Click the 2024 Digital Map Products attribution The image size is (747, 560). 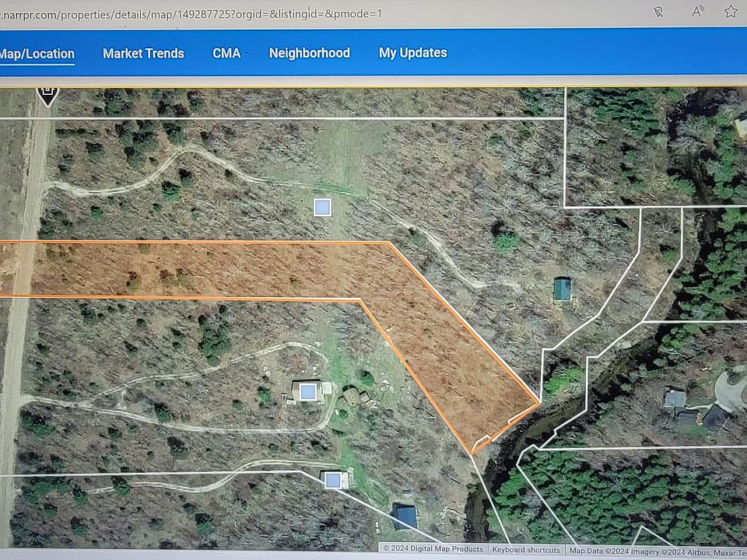[433, 548]
